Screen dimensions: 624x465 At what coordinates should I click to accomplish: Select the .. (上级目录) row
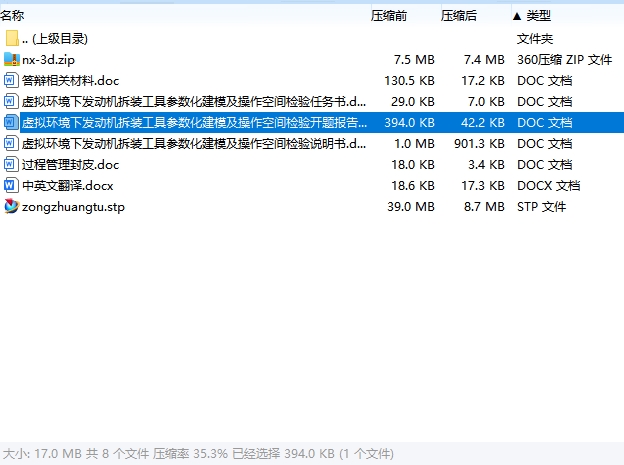55,39
